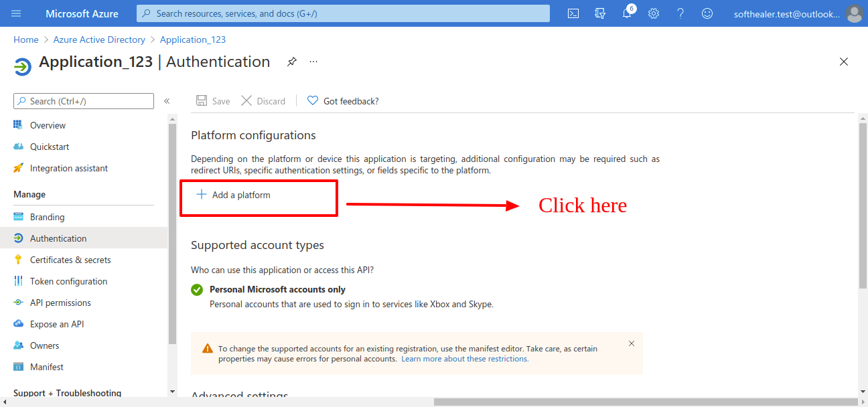
Task: Pin the Authentication blade
Action: tap(291, 62)
